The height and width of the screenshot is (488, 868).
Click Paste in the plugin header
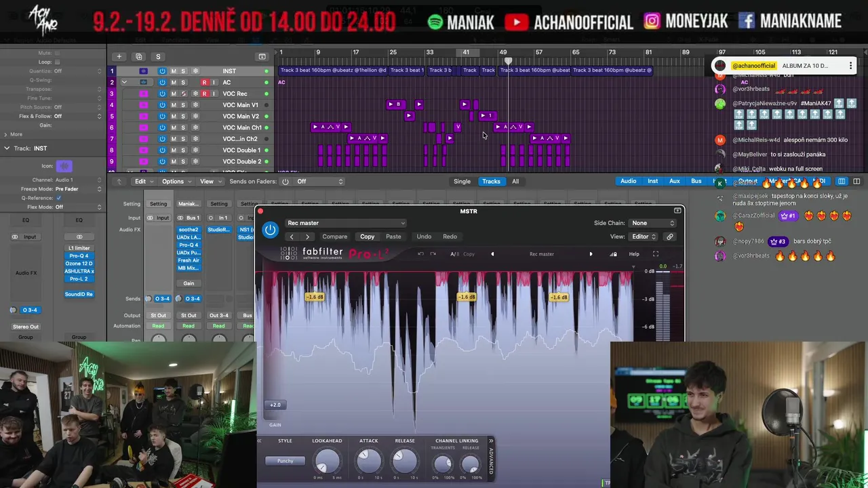[x=393, y=237]
